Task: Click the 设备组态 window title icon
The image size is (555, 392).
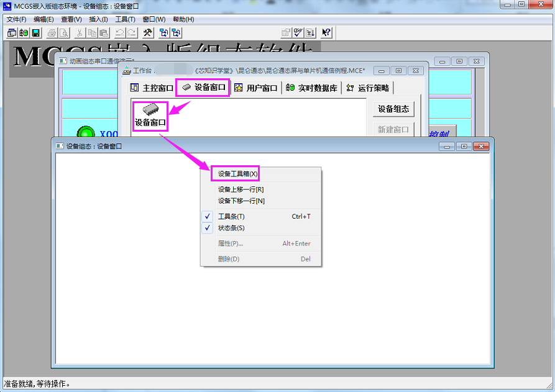Action: [60, 146]
